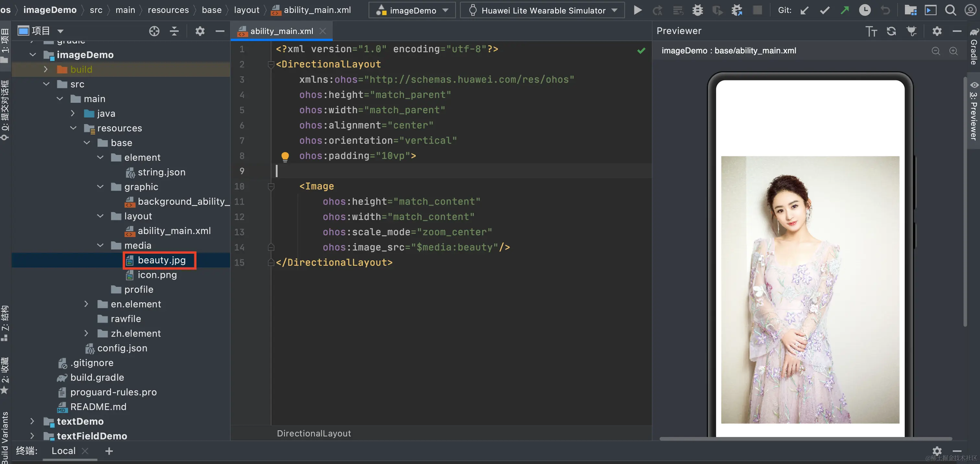Screen dimensions: 980x464
Task: Click the search magnifier icon
Action: point(950,10)
